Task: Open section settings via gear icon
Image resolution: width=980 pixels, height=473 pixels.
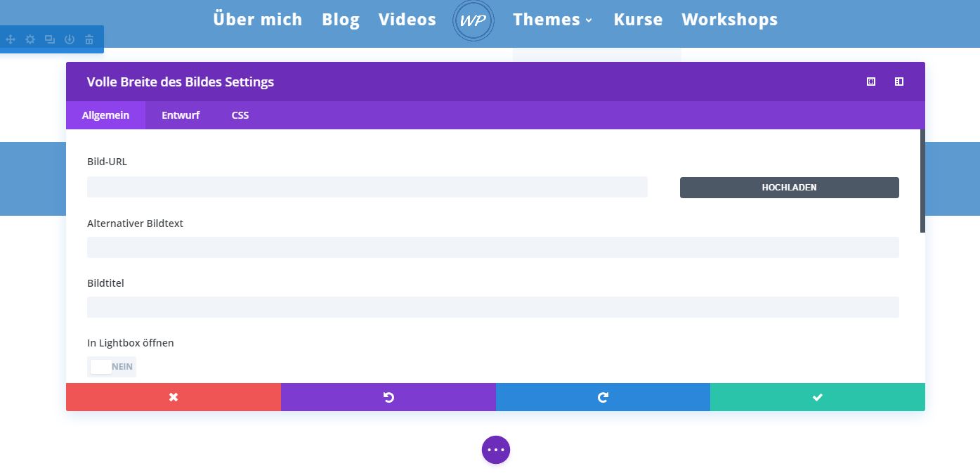Action: pyautogui.click(x=30, y=40)
